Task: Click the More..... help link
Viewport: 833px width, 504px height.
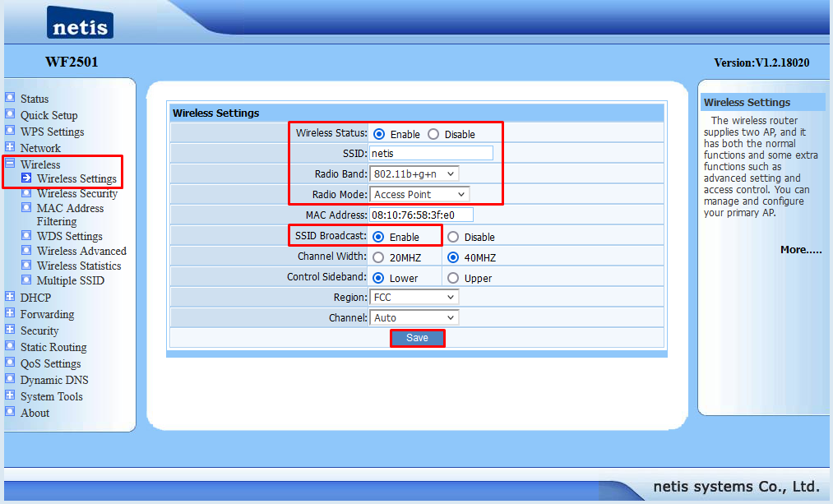Action: [x=800, y=249]
